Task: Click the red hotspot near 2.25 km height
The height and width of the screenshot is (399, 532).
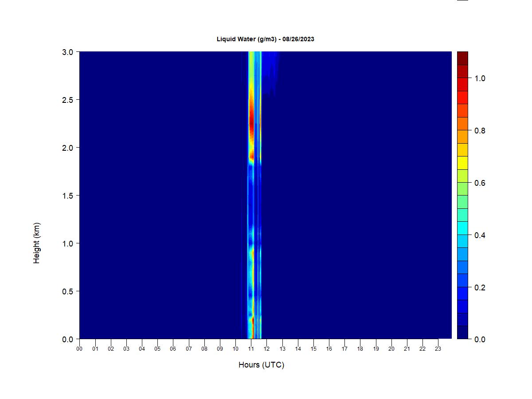Action: click(251, 121)
